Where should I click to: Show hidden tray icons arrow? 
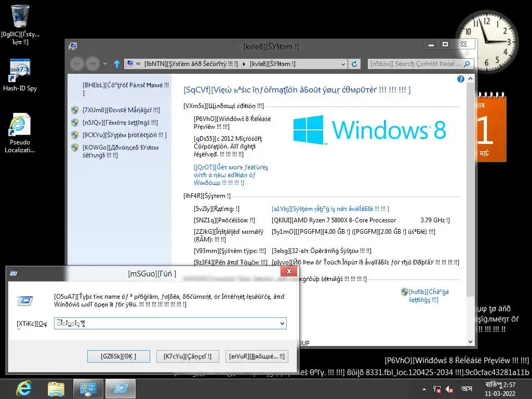[x=424, y=389]
